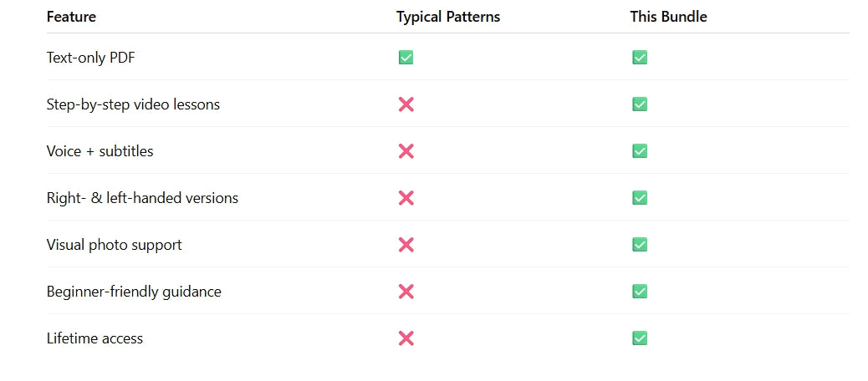868x381 pixels.
Task: Click This Bundle check for Visual photo support
Action: 640,245
